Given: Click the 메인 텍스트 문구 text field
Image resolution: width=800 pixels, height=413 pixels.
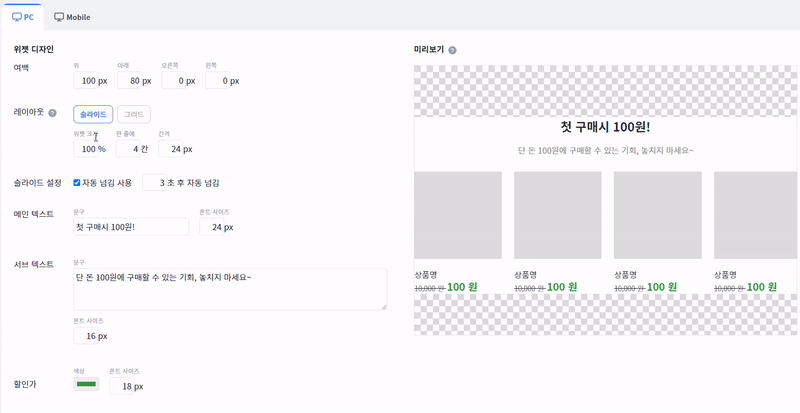Looking at the screenshot, I should pyautogui.click(x=130, y=227).
